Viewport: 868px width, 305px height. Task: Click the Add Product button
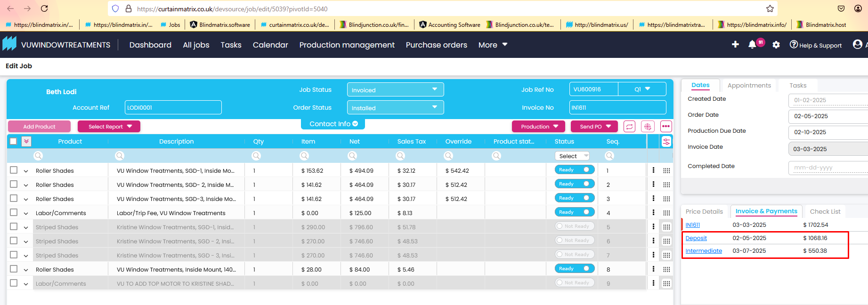pos(39,127)
